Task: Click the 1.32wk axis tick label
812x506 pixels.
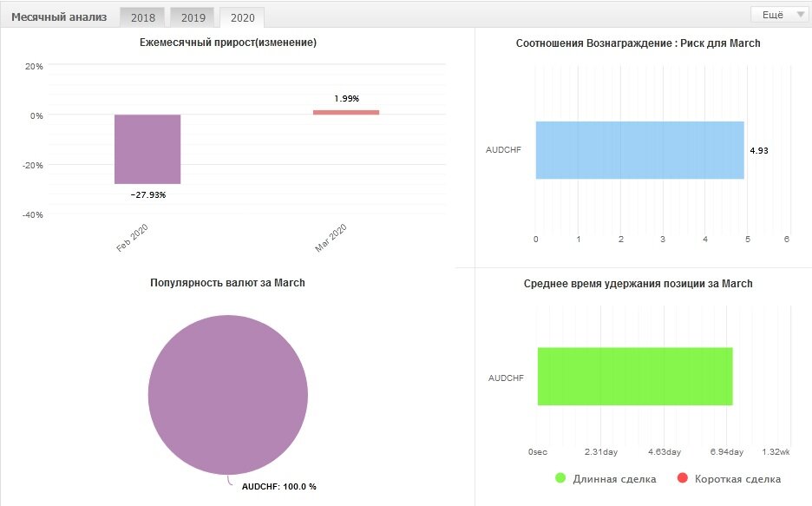Action: coord(776,451)
